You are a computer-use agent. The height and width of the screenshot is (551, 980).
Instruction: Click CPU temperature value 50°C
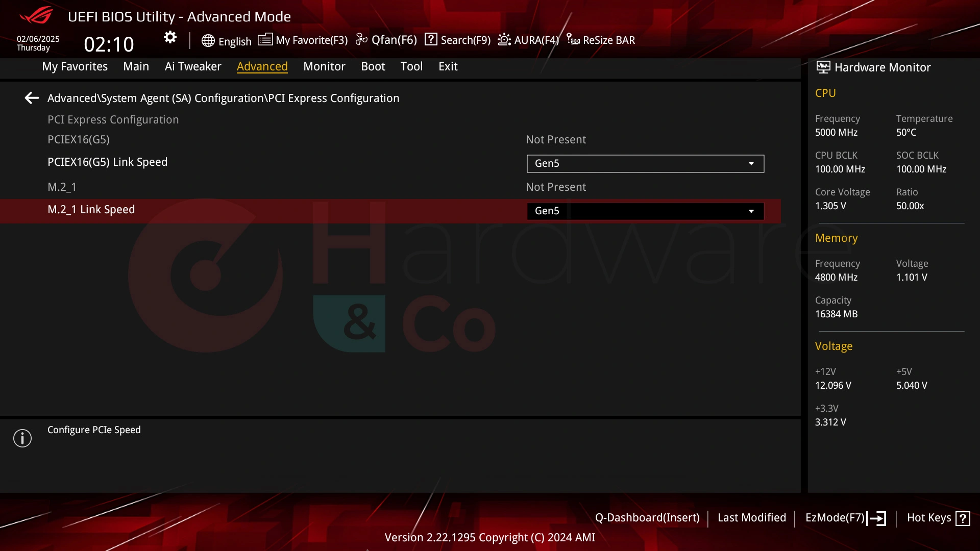[x=906, y=133]
